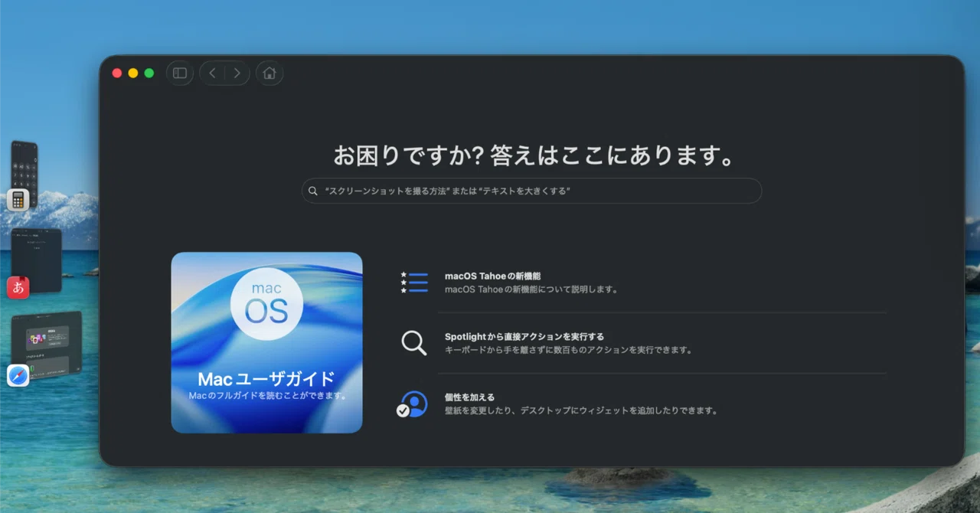Click the starred list icon for macOS Tahoeの新機能

(414, 282)
